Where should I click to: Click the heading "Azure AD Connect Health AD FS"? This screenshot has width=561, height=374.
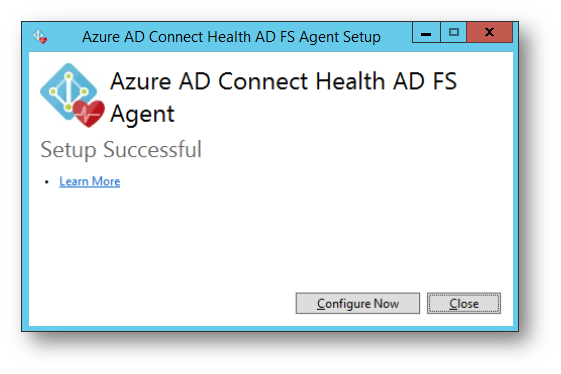[283, 81]
